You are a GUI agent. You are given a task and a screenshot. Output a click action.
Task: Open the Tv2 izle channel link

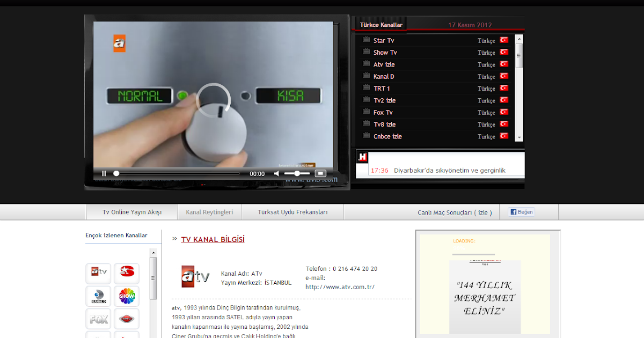coord(385,100)
